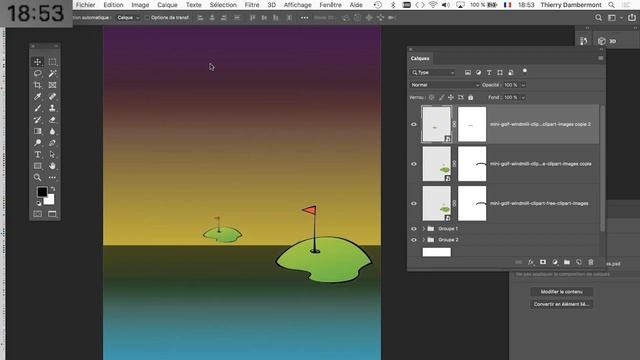Screen dimensions: 640x360
Task: Select the Brush tool
Action: (38, 108)
